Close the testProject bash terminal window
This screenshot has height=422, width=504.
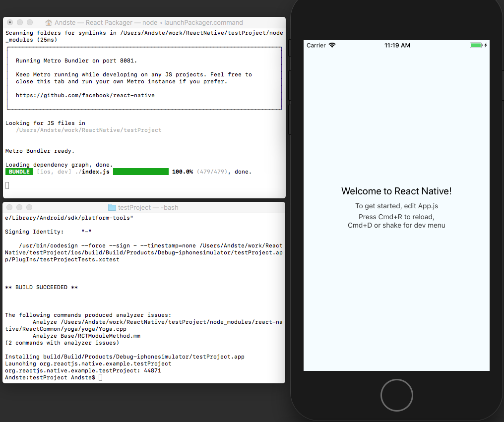[x=9, y=207]
